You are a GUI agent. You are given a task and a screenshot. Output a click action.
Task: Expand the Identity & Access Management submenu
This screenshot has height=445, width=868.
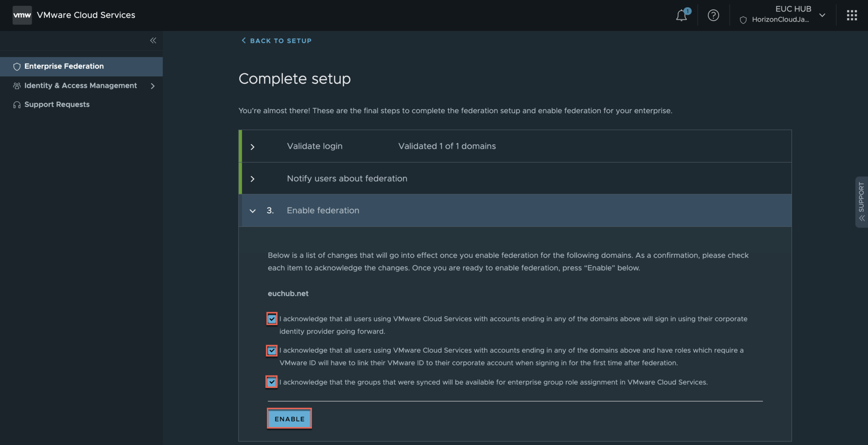coord(153,86)
